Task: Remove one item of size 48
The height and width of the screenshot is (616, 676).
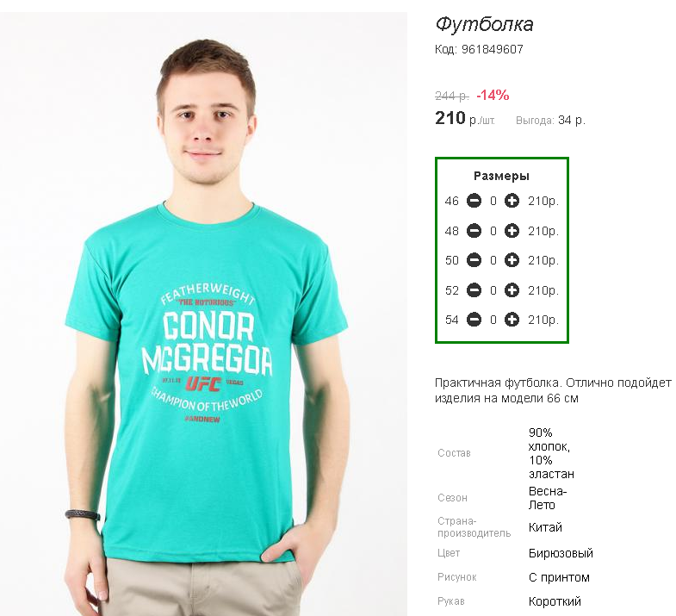Action: tap(474, 231)
